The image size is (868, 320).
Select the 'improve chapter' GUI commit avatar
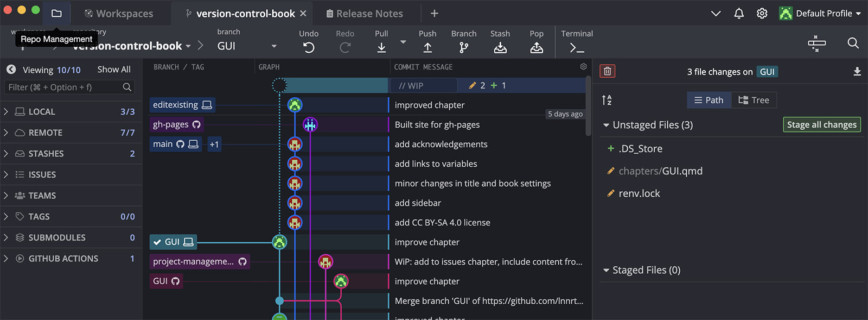(279, 242)
